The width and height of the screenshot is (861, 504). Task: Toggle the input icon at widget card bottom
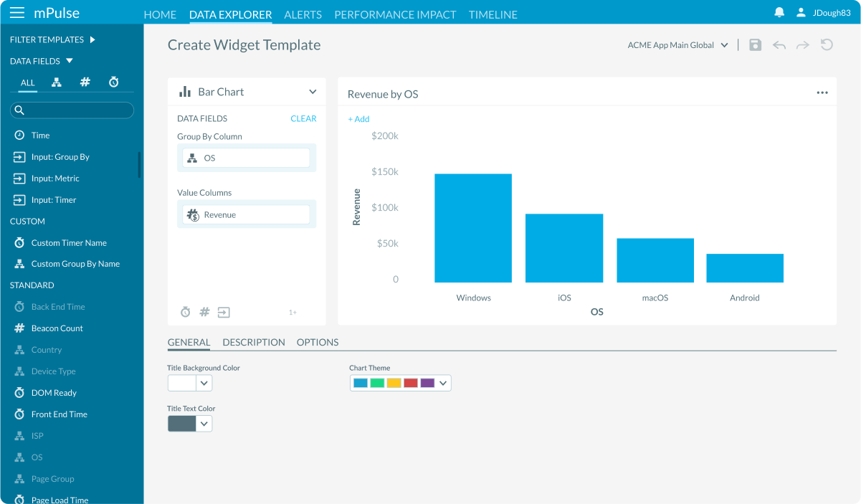point(223,312)
